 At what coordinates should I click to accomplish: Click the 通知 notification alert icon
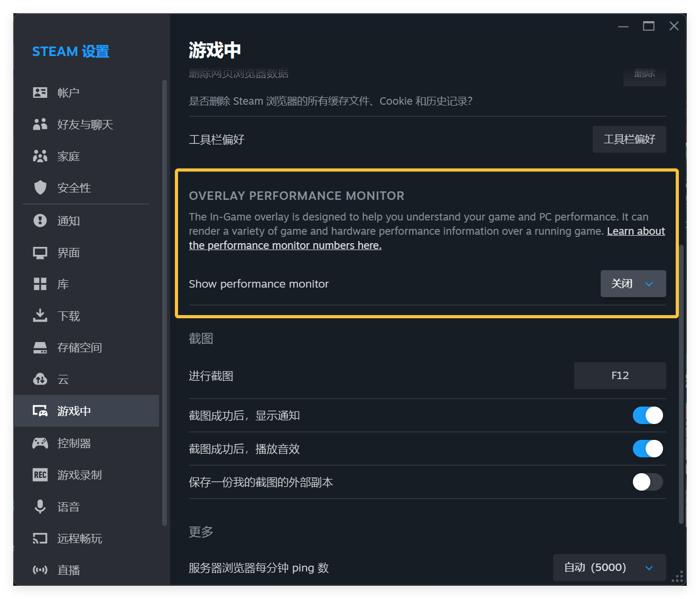pos(40,220)
